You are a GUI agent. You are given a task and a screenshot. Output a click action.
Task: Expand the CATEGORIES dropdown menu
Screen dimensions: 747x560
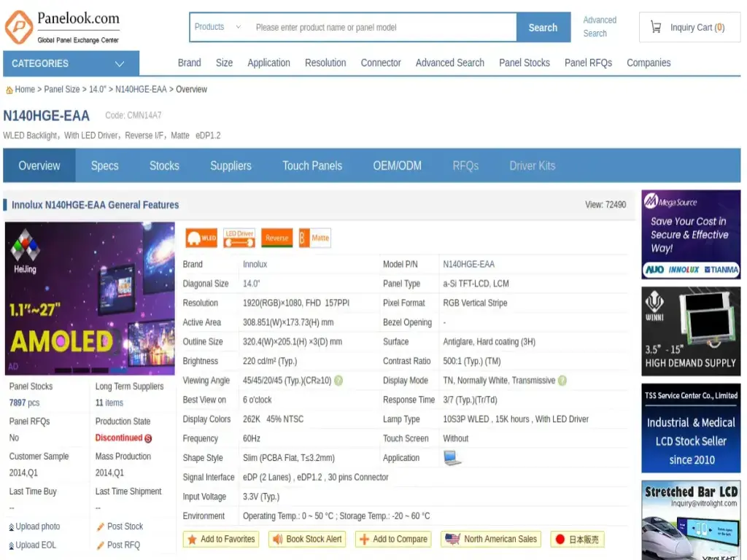tap(71, 63)
